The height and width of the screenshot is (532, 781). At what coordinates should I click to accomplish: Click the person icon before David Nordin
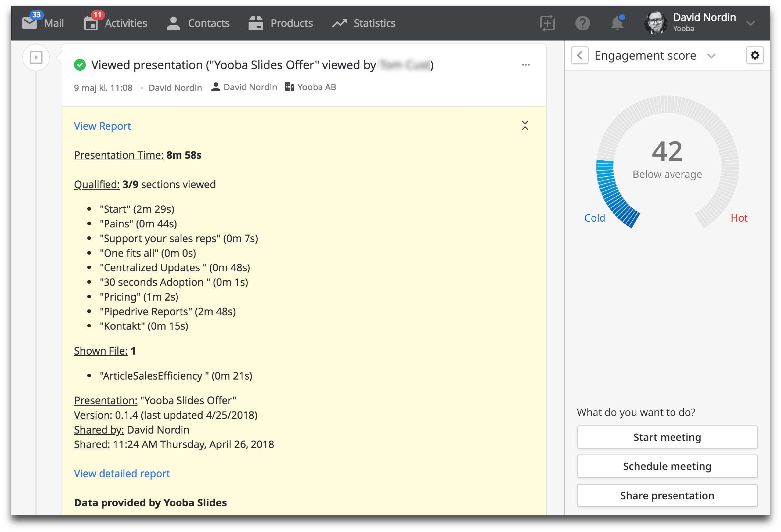click(x=216, y=87)
